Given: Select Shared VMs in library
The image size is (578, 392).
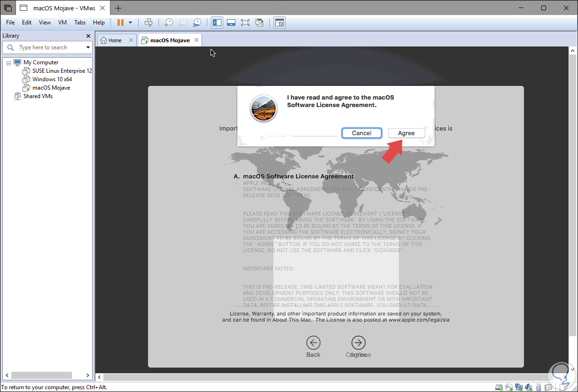Looking at the screenshot, I should (38, 96).
